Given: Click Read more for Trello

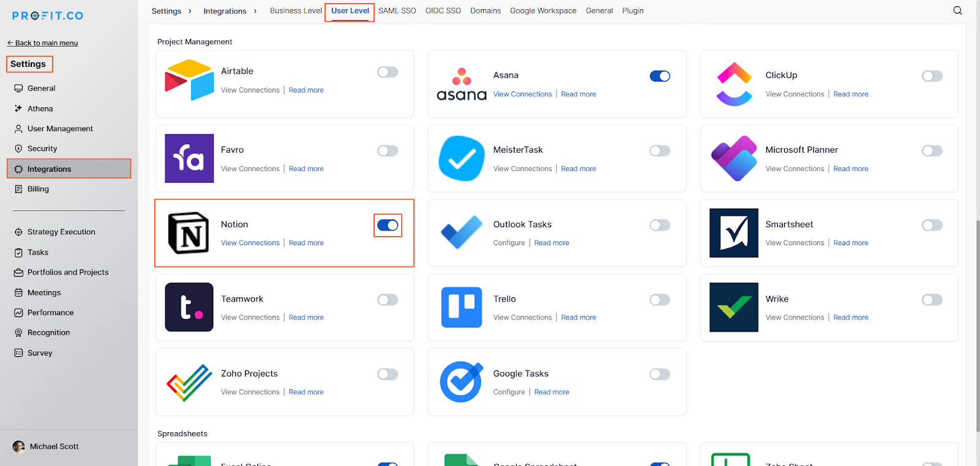Looking at the screenshot, I should point(578,318).
